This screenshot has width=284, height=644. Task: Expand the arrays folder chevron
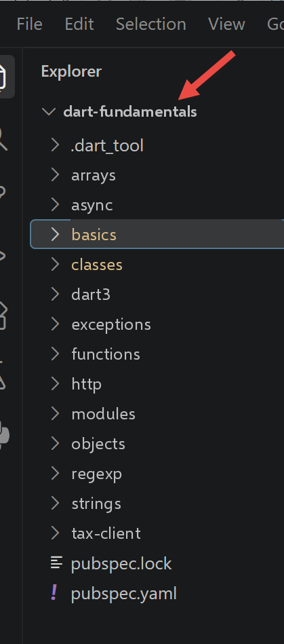click(55, 175)
